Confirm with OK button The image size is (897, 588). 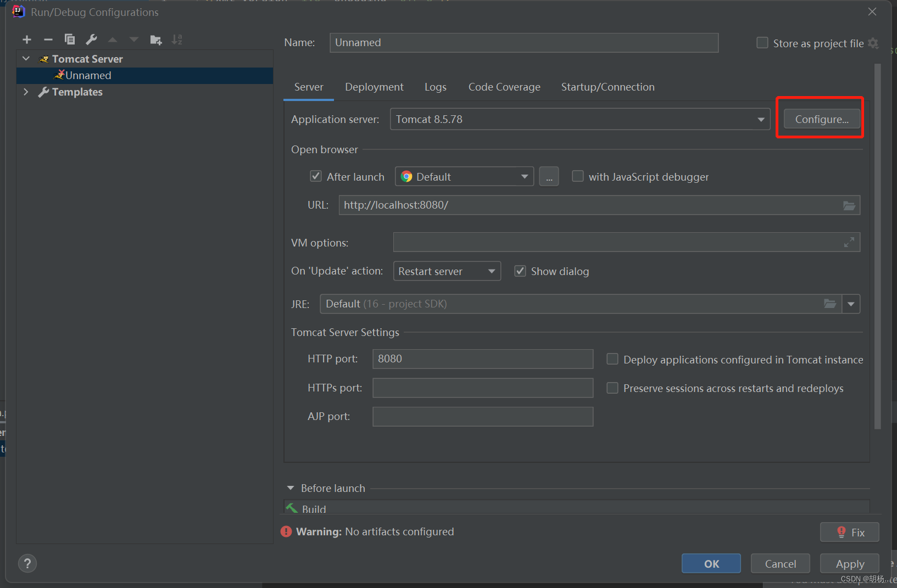click(x=711, y=563)
